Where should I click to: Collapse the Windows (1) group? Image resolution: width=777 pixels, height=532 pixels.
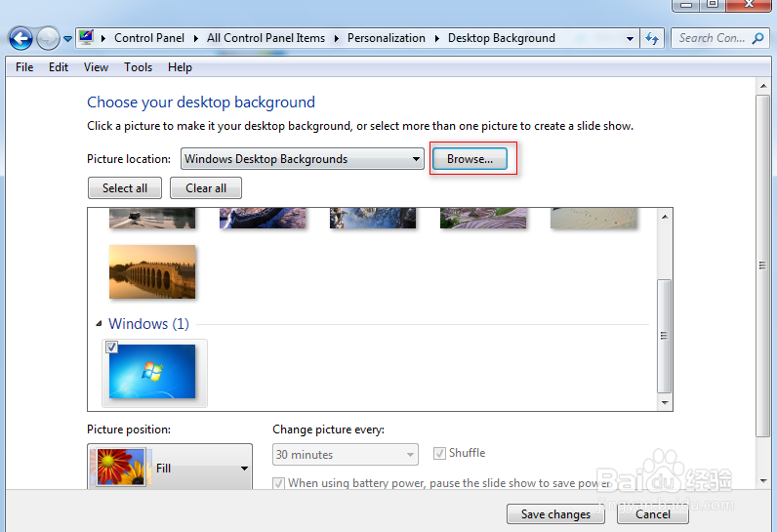(99, 323)
